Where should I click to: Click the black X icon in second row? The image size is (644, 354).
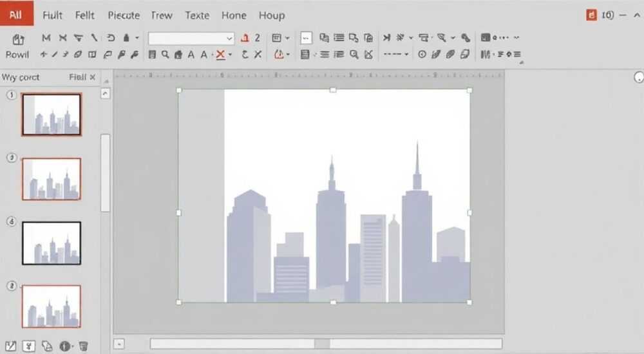click(x=258, y=54)
